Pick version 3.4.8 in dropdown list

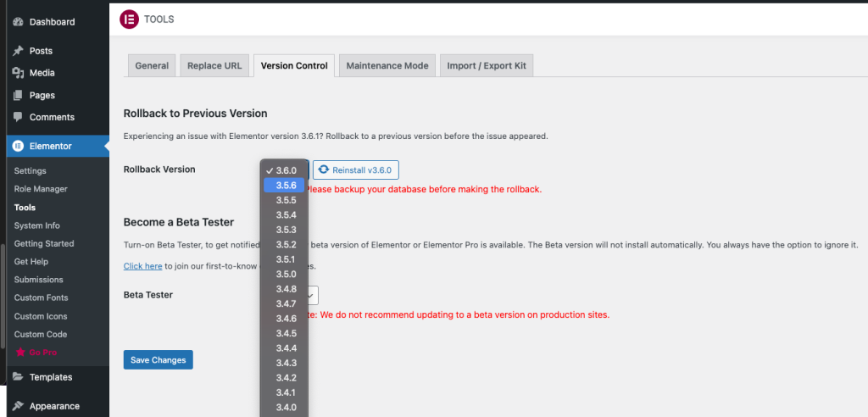coord(286,289)
